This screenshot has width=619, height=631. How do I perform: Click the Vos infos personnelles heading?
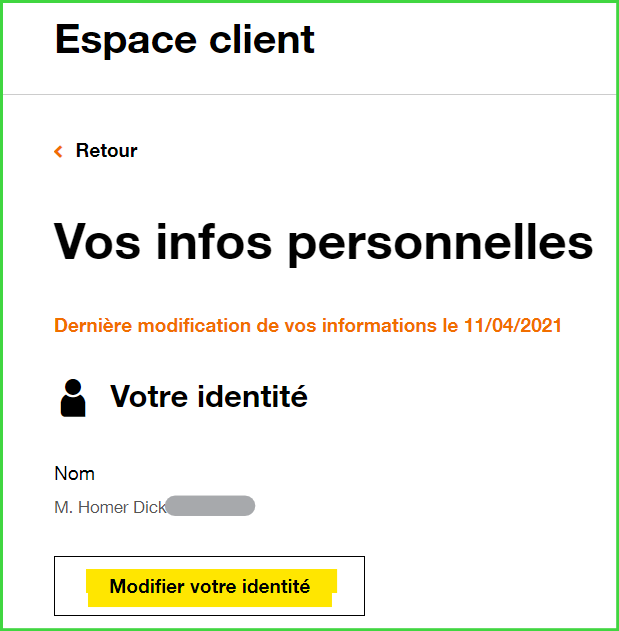point(323,241)
